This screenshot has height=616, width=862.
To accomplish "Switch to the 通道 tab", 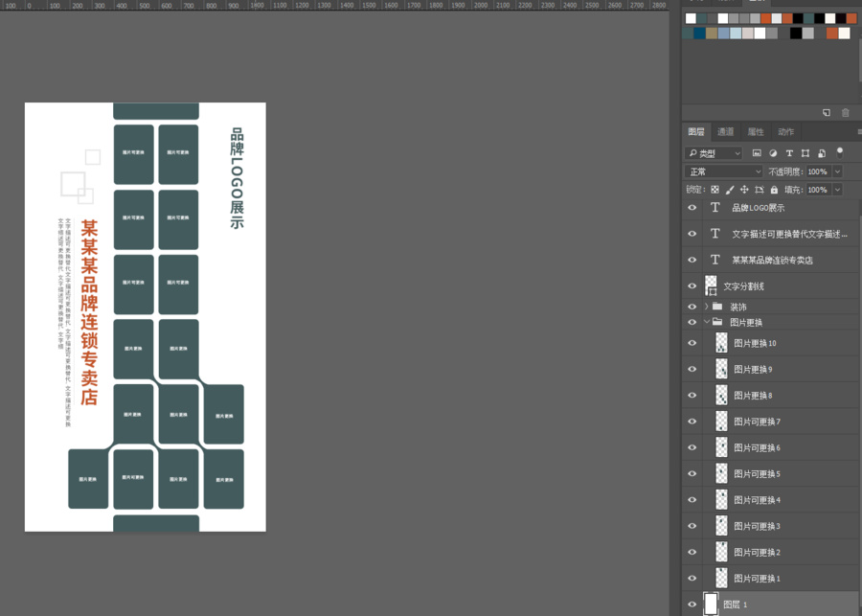I will (x=726, y=131).
